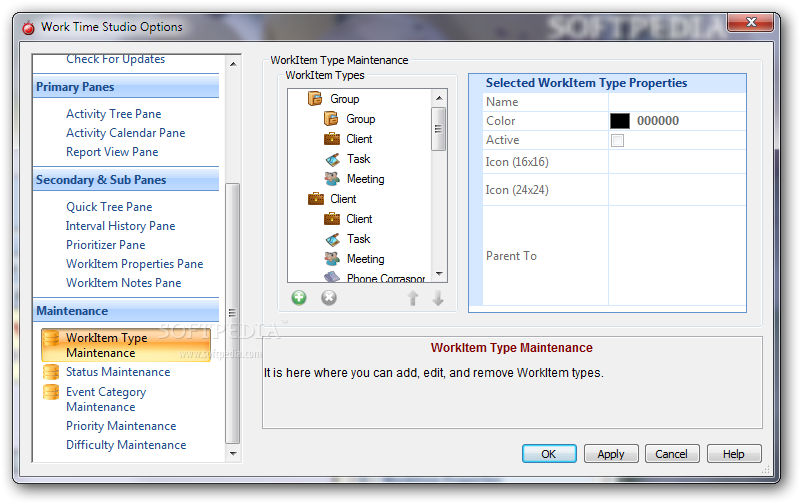
Task: Open Activity Calendar Pane options
Action: pyautogui.click(x=126, y=133)
